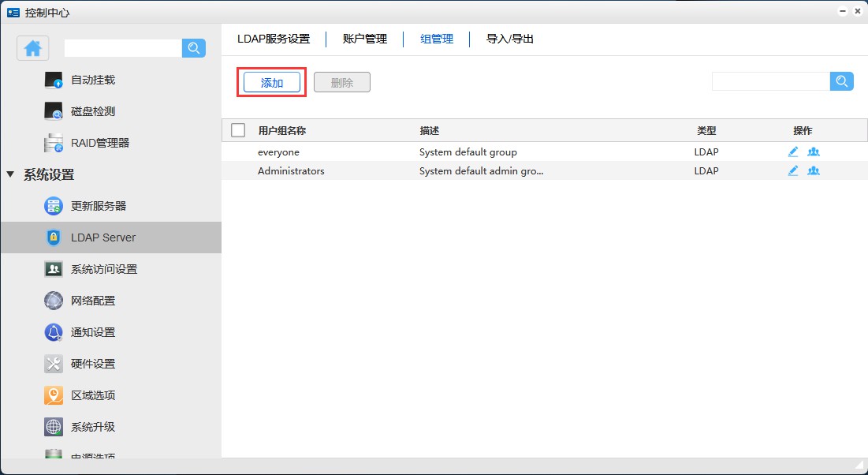Tick the select-all checkbox in table header
The width and height of the screenshot is (868, 475).
tap(238, 130)
